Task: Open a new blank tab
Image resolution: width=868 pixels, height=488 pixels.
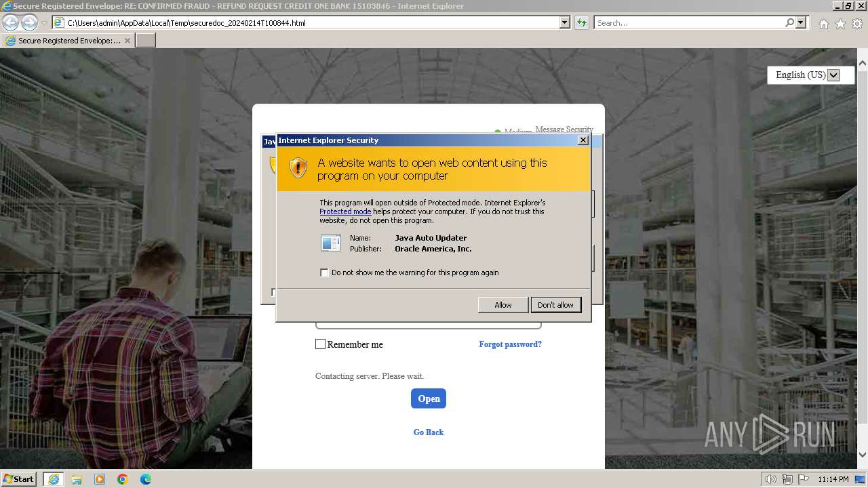Action: (146, 41)
